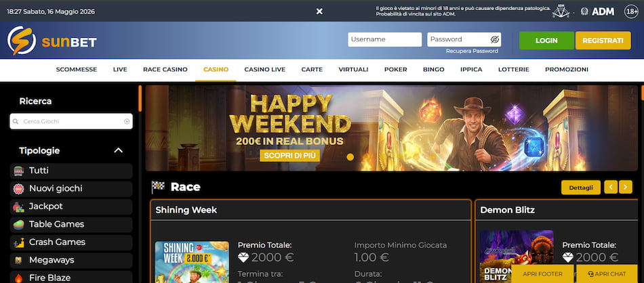This screenshot has width=644, height=283.
Task: Open the Live menu item
Action: 120,70
